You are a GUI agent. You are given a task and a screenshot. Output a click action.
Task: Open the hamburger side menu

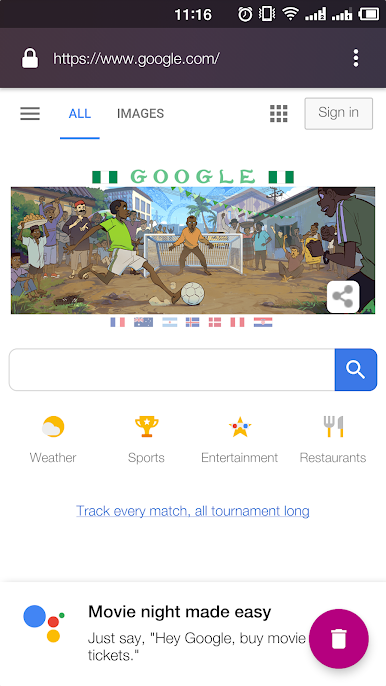pyautogui.click(x=30, y=114)
